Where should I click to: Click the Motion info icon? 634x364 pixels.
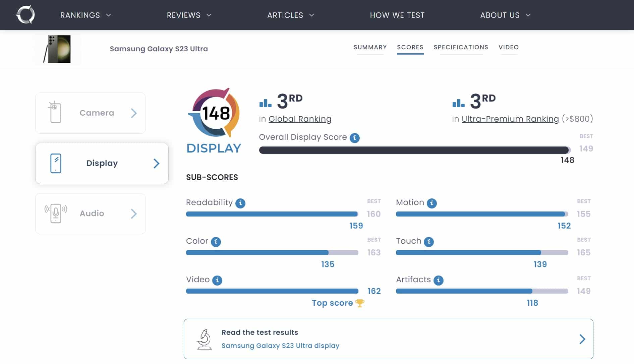tap(431, 203)
